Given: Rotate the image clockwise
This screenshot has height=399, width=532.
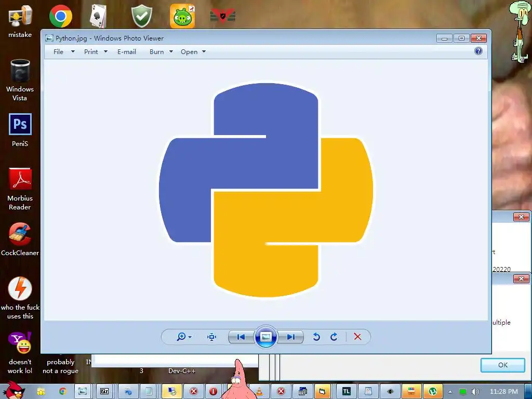Looking at the screenshot, I should click(x=334, y=337).
